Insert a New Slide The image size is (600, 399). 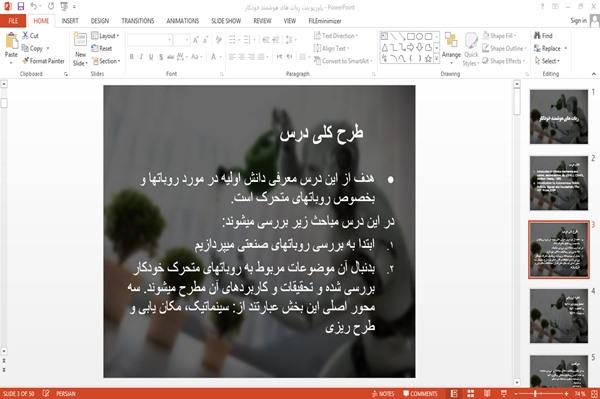(x=80, y=49)
